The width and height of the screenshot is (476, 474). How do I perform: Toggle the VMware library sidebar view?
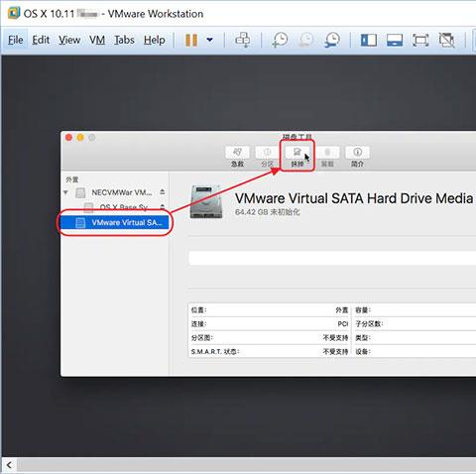click(x=369, y=40)
